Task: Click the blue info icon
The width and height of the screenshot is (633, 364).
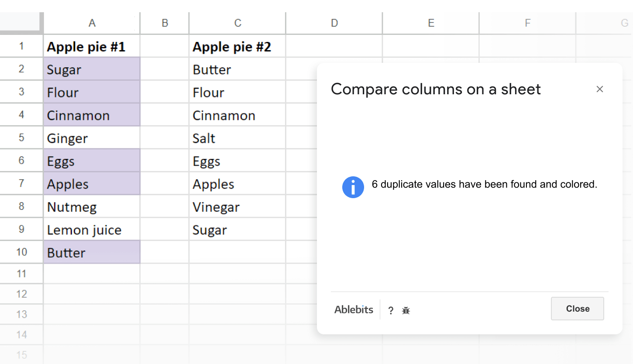Action: [x=353, y=187]
